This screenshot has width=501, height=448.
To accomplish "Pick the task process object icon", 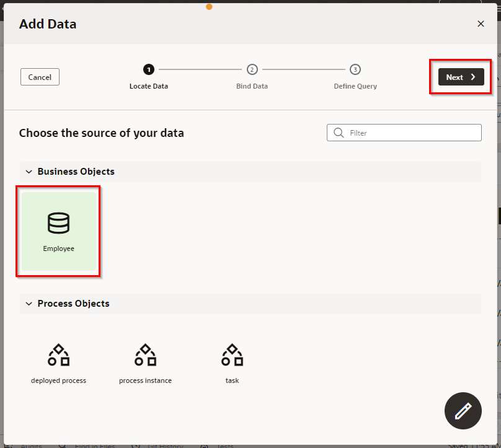I will coord(232,355).
